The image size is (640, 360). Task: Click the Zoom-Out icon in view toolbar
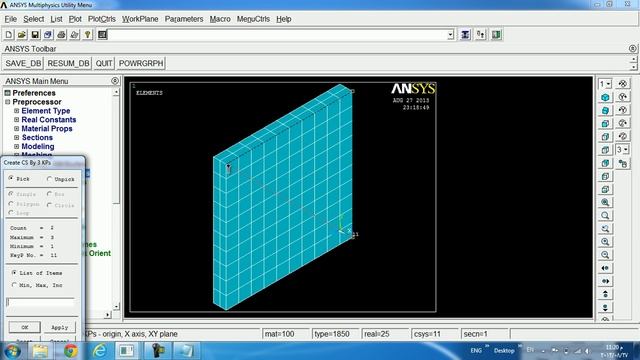point(605,255)
